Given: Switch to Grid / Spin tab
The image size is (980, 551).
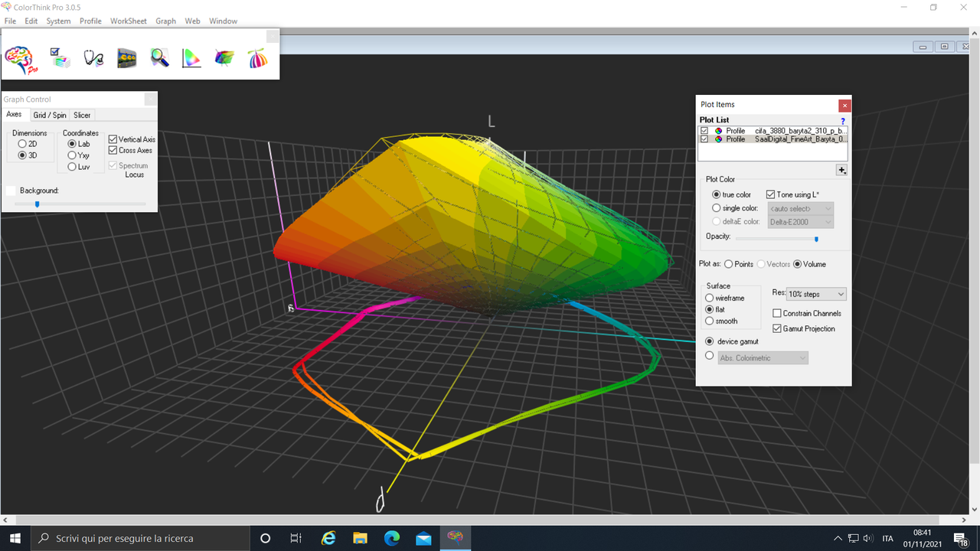Looking at the screenshot, I should pyautogui.click(x=50, y=115).
